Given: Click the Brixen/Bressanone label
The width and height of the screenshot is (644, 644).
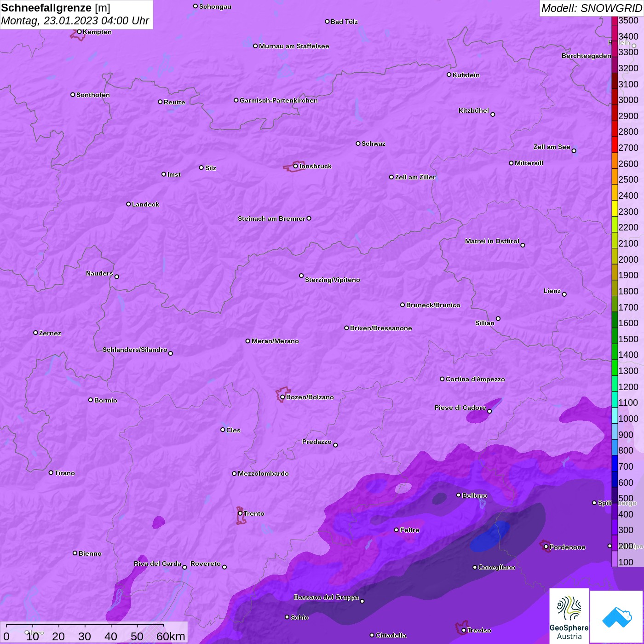Looking at the screenshot, I should point(381,328).
